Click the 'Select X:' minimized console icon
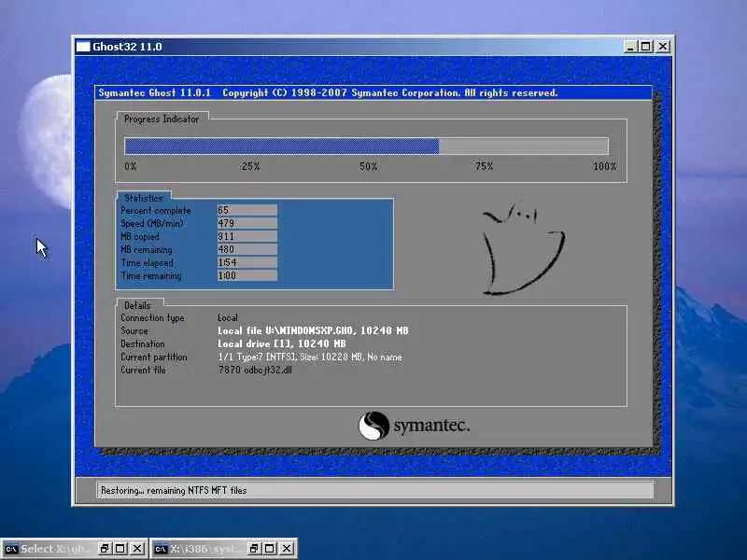Viewport: 747px width, 560px height. coord(11,549)
